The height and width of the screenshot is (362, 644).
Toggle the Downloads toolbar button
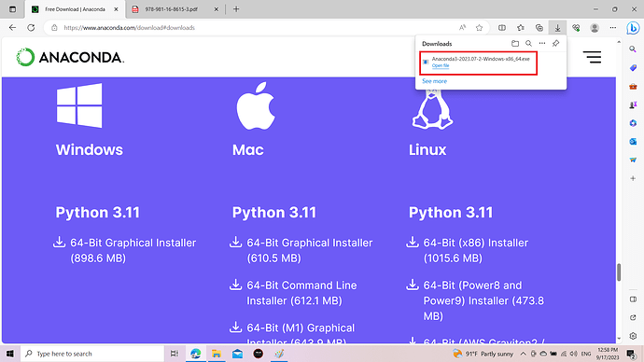[x=557, y=27]
